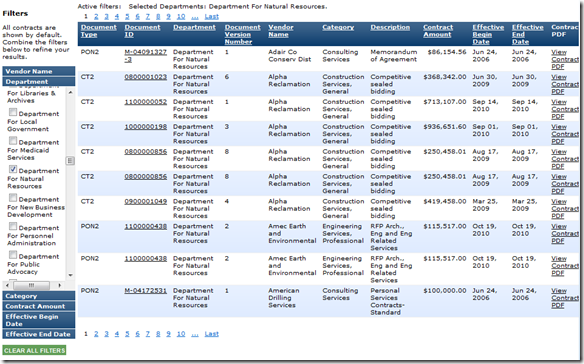View Contract PDF for American Drilling Services
Screen dimensions: 584x364
(x=565, y=298)
